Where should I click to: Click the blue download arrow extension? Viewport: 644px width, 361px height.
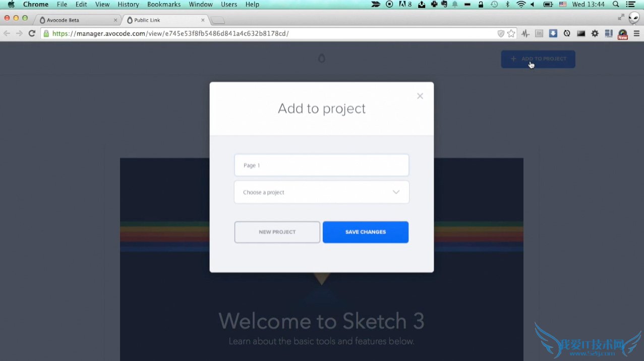(x=553, y=33)
